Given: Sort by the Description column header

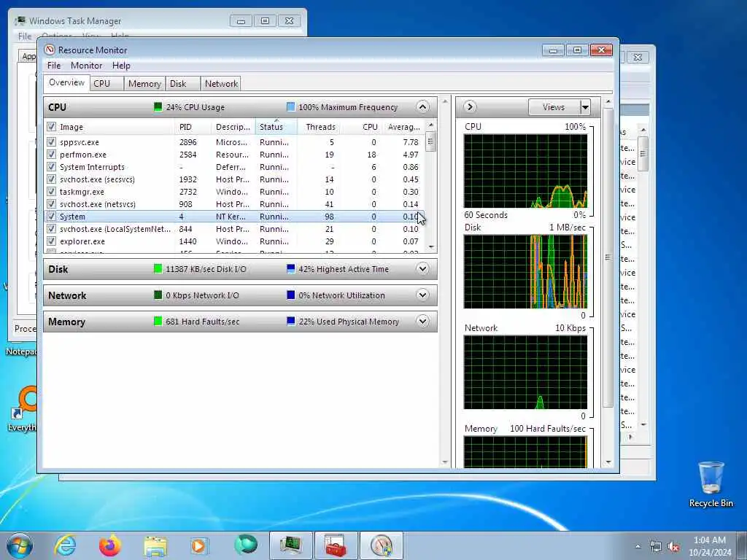Looking at the screenshot, I should tap(233, 127).
